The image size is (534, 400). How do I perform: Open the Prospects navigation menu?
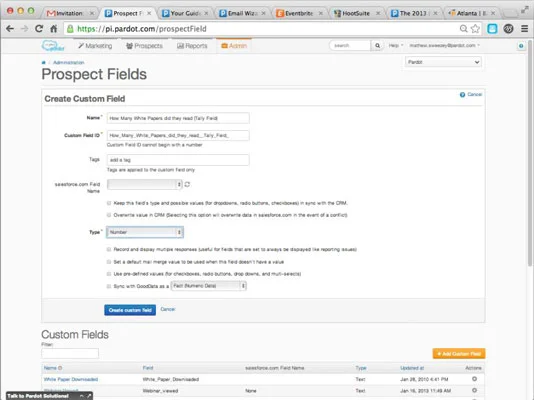coord(144,46)
